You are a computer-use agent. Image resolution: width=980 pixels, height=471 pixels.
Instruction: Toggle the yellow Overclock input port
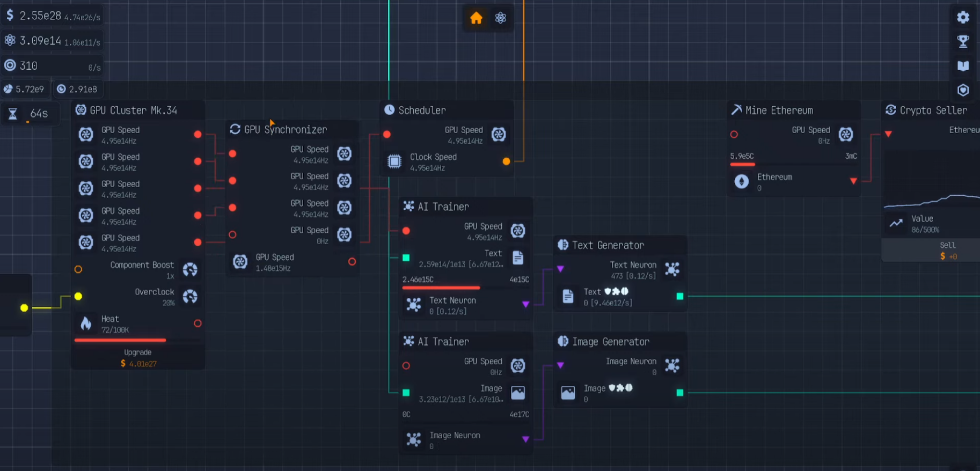pyautogui.click(x=78, y=297)
